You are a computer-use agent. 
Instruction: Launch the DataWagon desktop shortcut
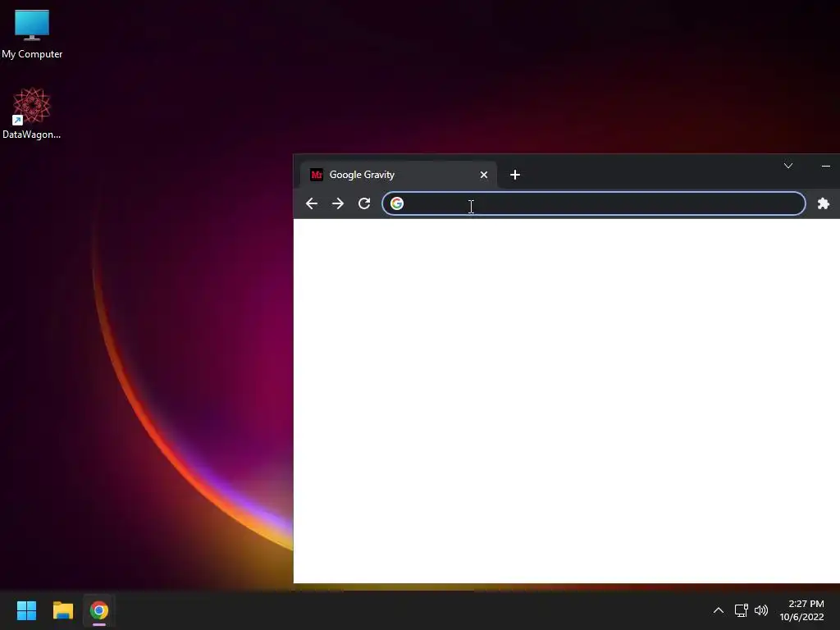click(x=32, y=113)
